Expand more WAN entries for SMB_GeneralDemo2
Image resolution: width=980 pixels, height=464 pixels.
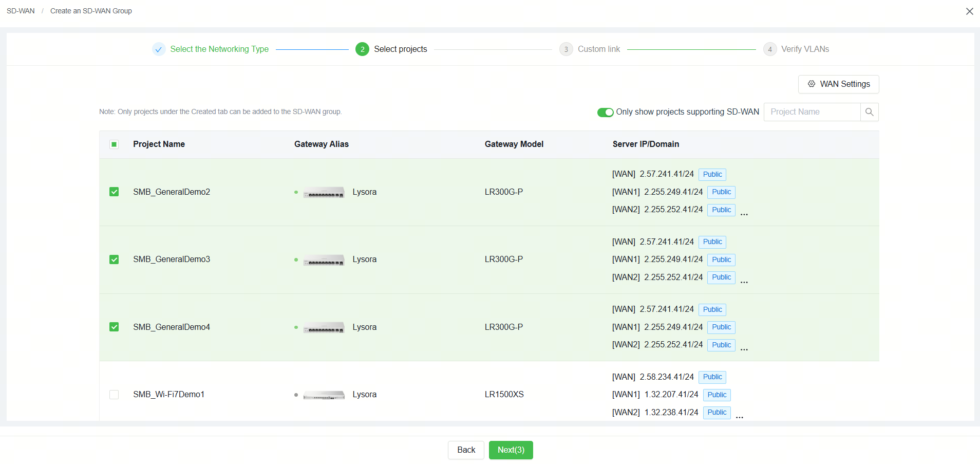click(x=744, y=214)
